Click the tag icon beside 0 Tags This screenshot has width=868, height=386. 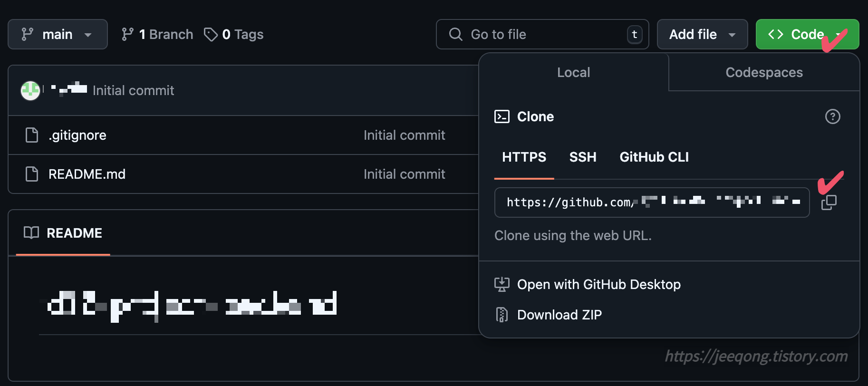[x=211, y=34]
